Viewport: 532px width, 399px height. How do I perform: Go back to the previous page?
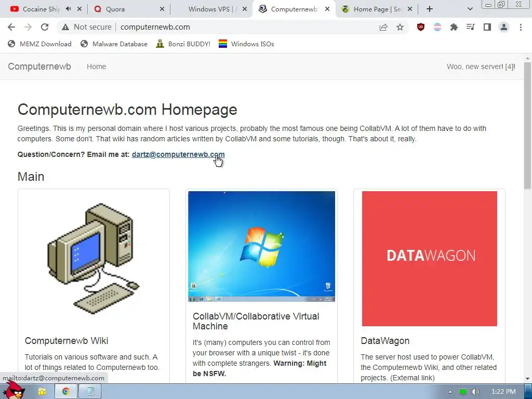click(x=11, y=27)
